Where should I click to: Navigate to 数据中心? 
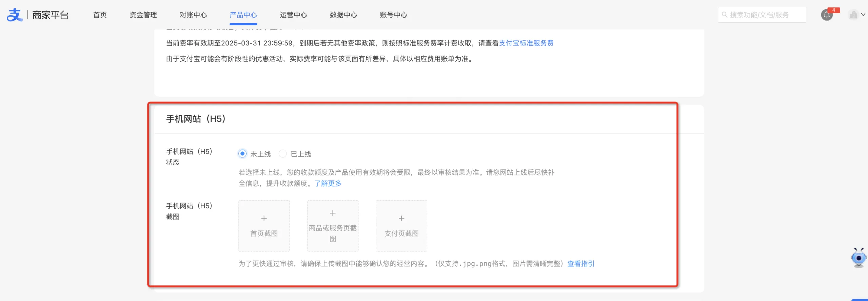tap(343, 15)
